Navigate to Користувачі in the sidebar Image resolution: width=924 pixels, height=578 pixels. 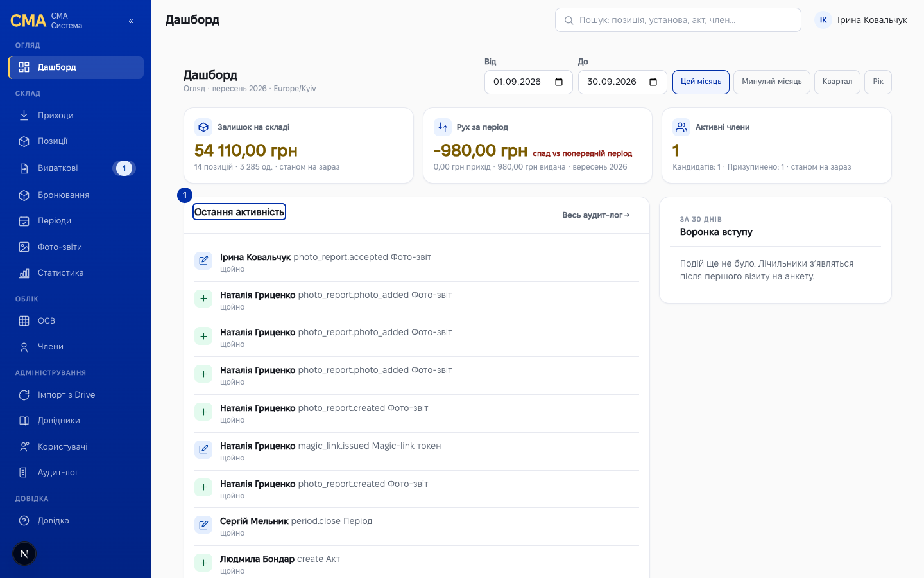click(76, 447)
